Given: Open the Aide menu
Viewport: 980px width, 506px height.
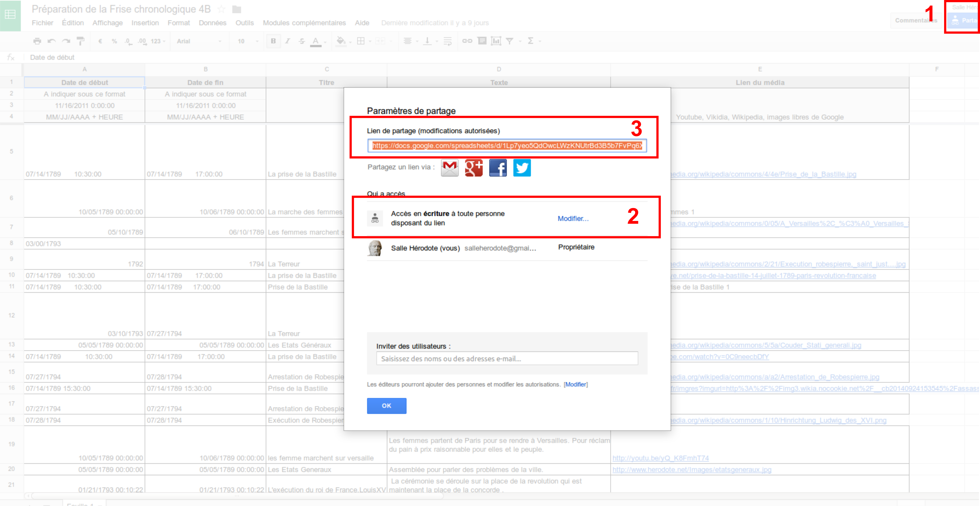Looking at the screenshot, I should (362, 23).
